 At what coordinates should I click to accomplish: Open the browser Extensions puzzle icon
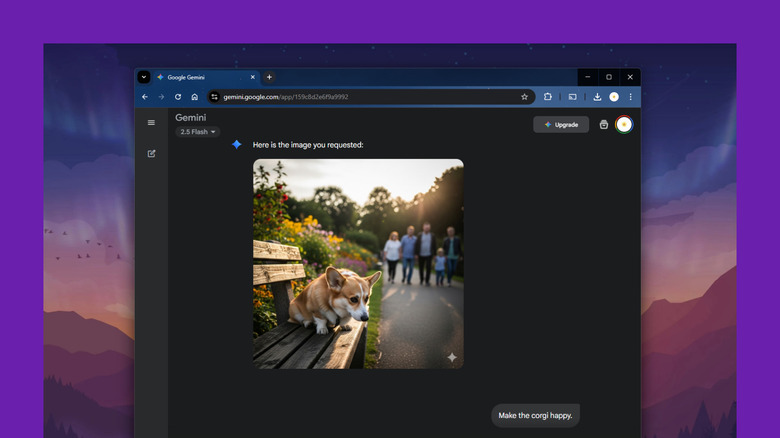coord(548,97)
